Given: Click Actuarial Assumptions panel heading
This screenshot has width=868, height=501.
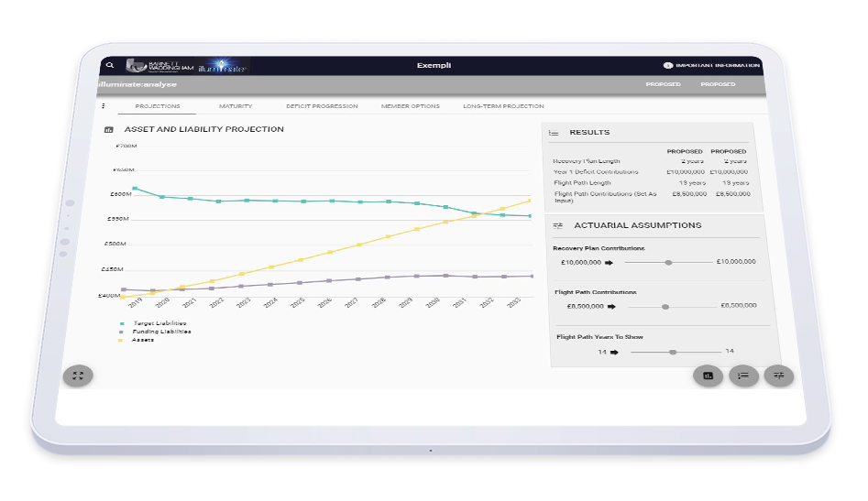Looking at the screenshot, I should click(638, 225).
